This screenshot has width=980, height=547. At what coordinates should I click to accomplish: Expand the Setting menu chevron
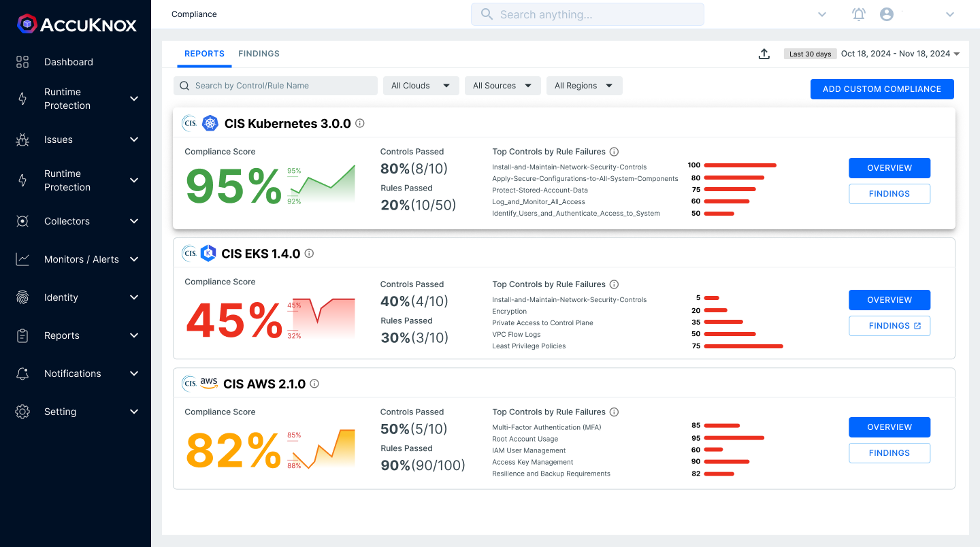(134, 412)
